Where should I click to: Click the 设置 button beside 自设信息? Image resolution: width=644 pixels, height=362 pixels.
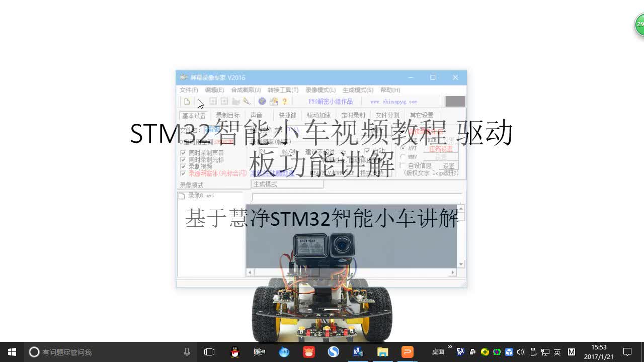[x=448, y=165]
